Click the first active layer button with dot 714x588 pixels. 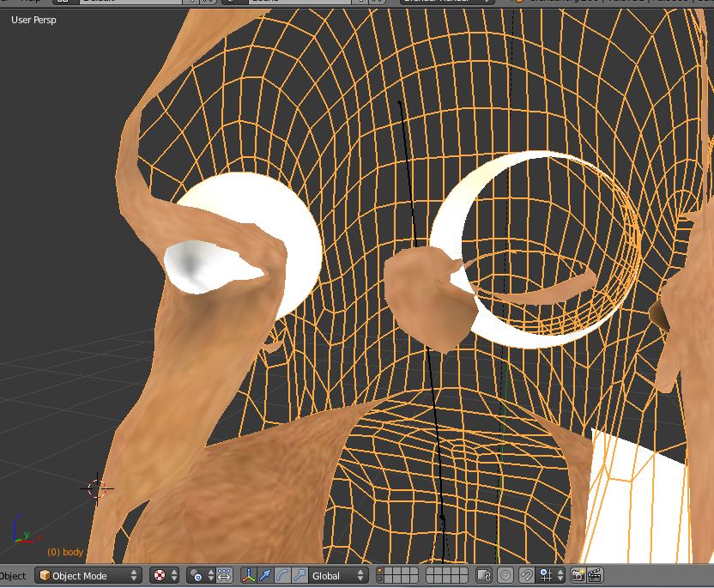point(380,572)
